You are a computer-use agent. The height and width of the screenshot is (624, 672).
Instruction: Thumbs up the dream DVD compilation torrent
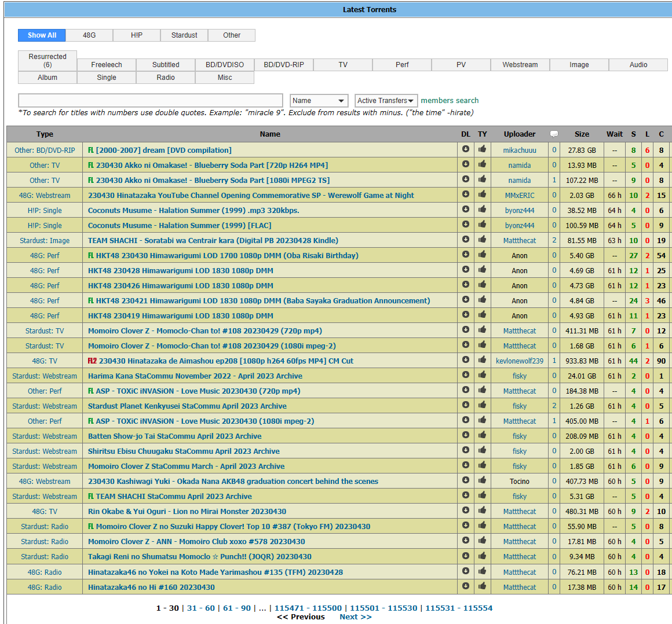(482, 149)
